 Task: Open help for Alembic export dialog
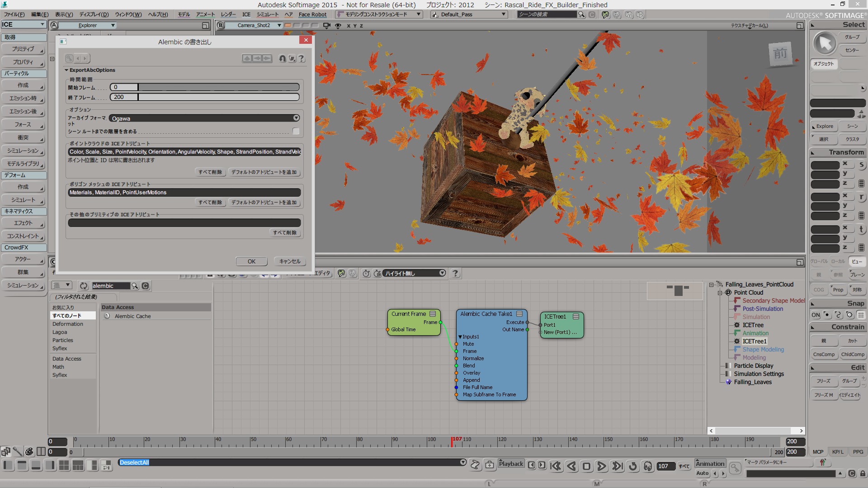pyautogui.click(x=302, y=59)
